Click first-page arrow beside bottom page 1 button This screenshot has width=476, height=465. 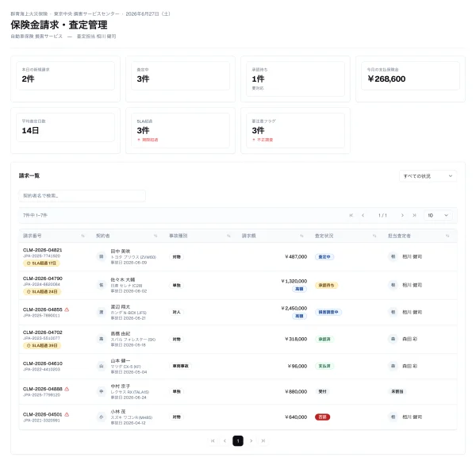click(x=213, y=440)
